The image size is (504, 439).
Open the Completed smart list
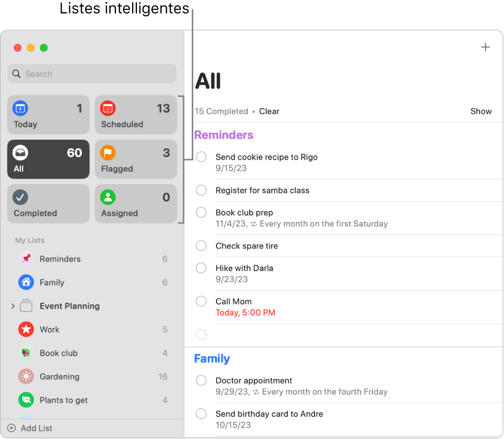click(x=48, y=204)
